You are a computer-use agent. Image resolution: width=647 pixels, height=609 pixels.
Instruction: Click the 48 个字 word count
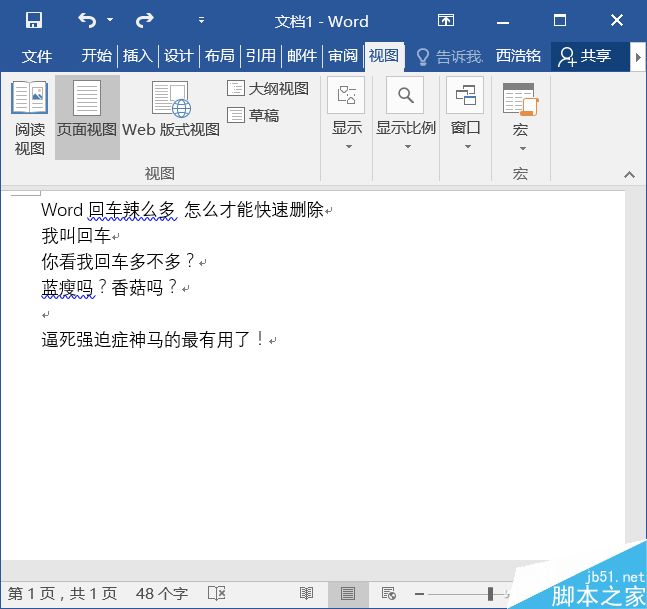pyautogui.click(x=160, y=593)
